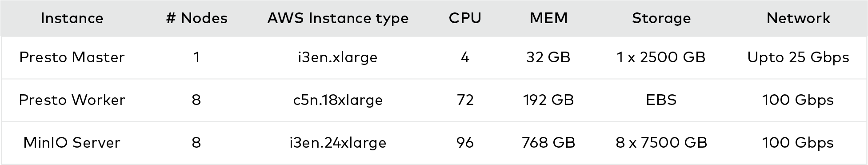Select the 768 GB memory cell
This screenshot has width=868, height=165.
[548, 143]
